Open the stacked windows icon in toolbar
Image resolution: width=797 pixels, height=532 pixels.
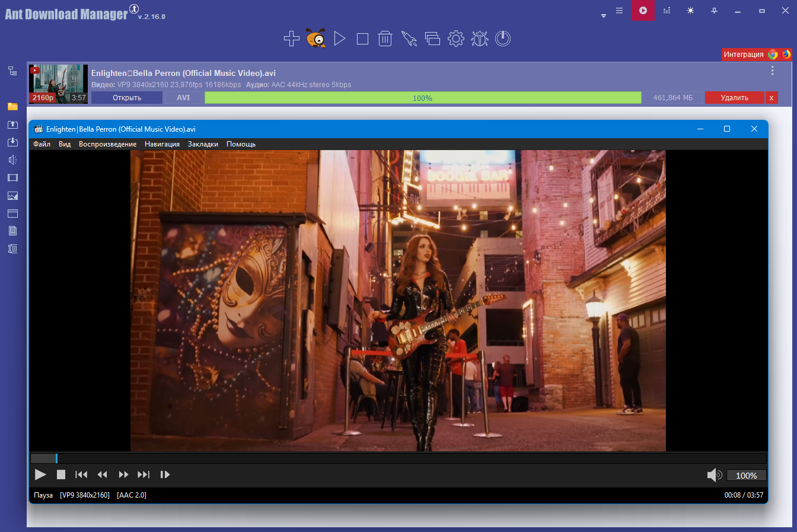(433, 39)
